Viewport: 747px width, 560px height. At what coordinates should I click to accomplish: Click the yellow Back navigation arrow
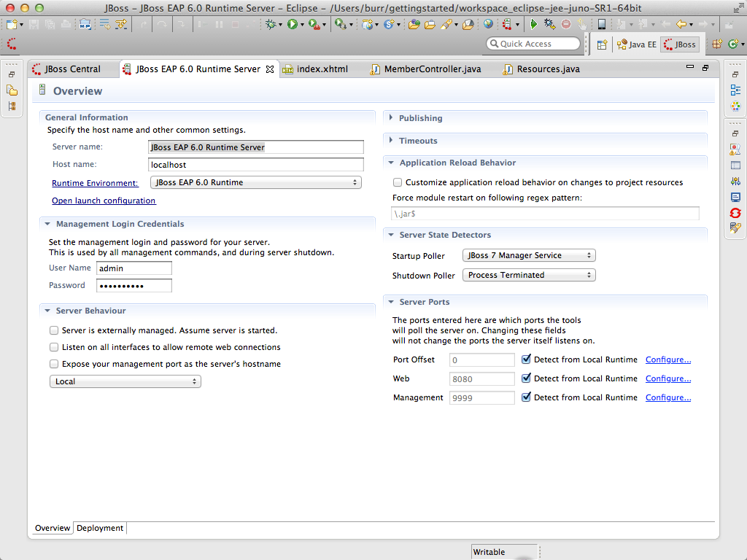(681, 24)
